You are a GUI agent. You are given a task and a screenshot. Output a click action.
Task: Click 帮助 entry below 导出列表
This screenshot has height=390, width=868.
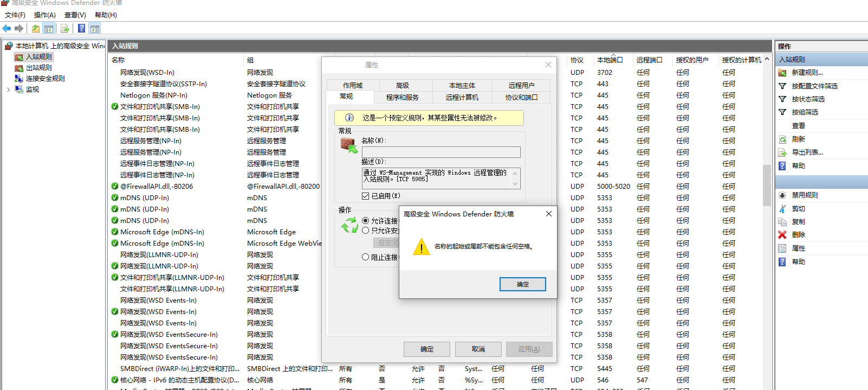798,166
